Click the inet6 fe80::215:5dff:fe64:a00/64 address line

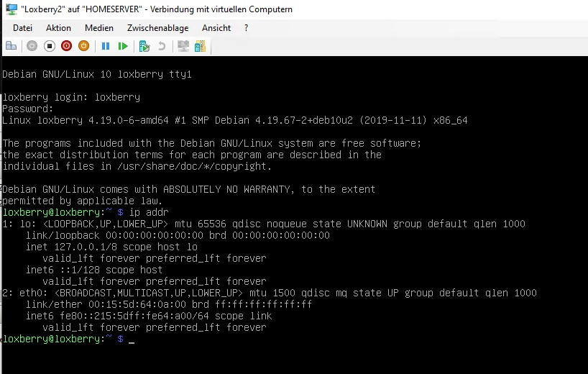click(x=149, y=316)
